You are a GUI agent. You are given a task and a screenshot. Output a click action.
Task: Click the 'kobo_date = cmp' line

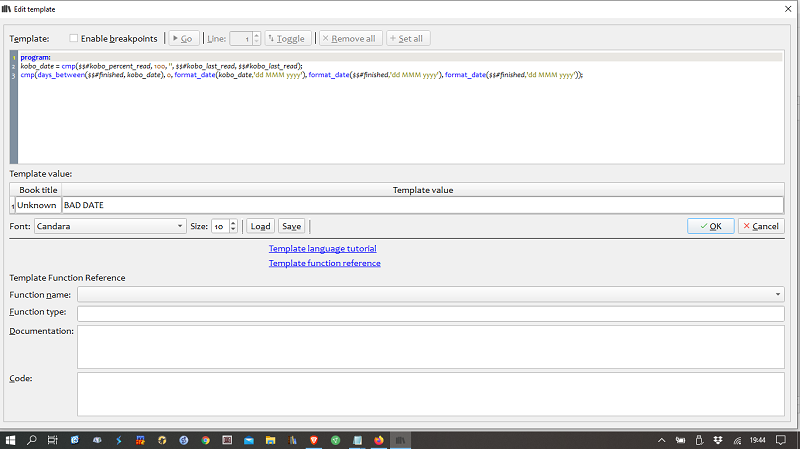click(x=162, y=66)
